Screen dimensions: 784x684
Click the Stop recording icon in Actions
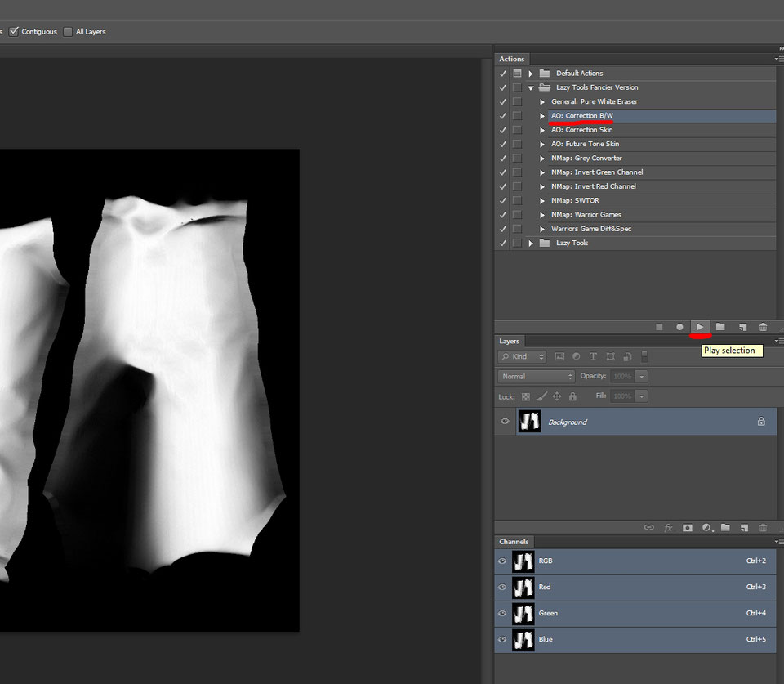pos(659,327)
